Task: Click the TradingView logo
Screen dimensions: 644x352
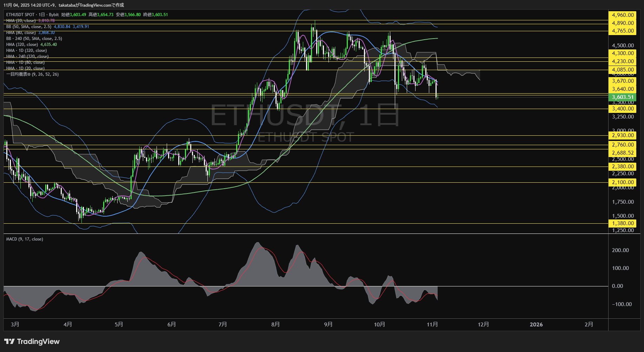Action: [32, 341]
